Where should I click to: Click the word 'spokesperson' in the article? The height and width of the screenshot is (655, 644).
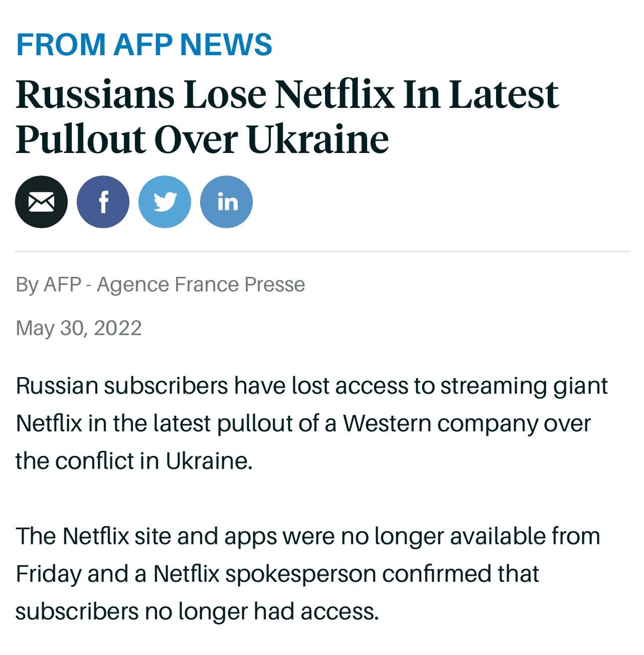click(300, 574)
